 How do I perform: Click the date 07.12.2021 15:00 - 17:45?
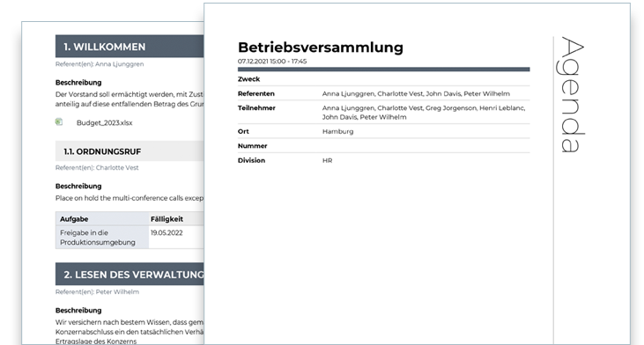[272, 61]
